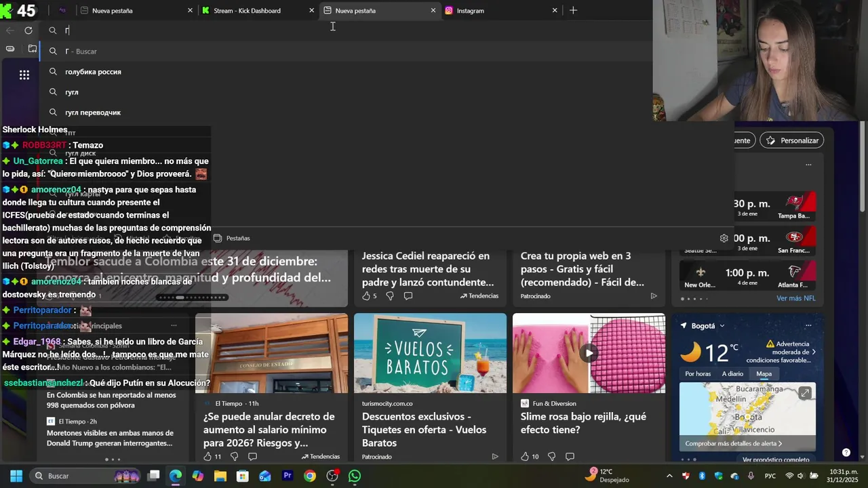Open 'anular decreto de aumento' article
Viewport: 868px width, 488px height.
[269, 430]
